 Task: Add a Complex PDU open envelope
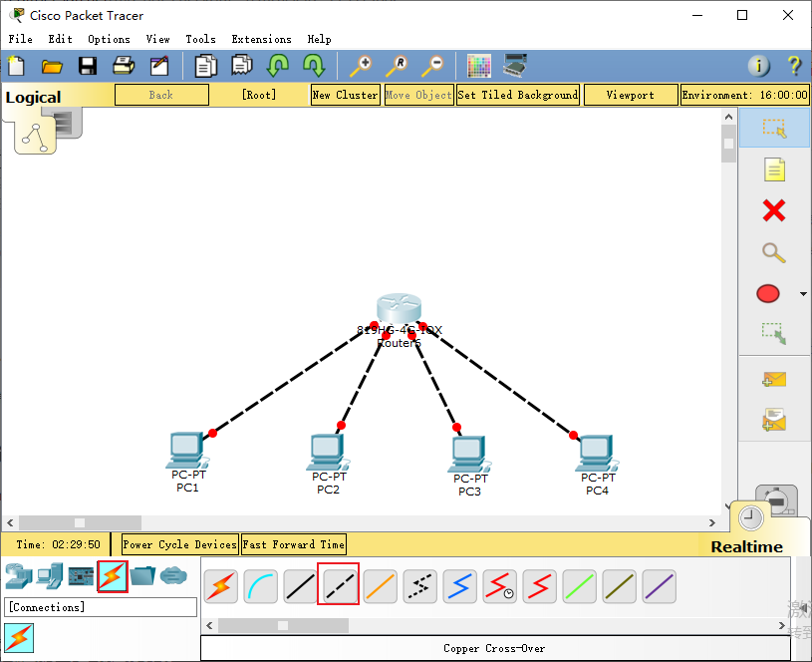click(774, 420)
